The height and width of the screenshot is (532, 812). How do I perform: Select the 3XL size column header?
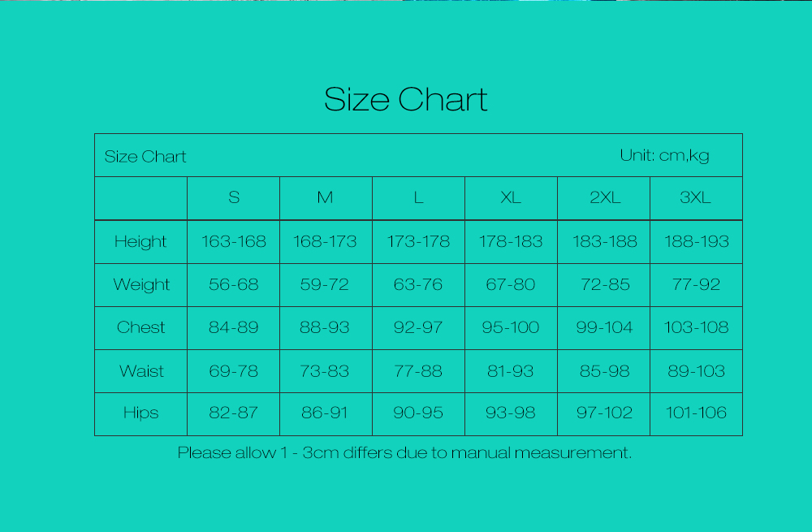(x=696, y=197)
